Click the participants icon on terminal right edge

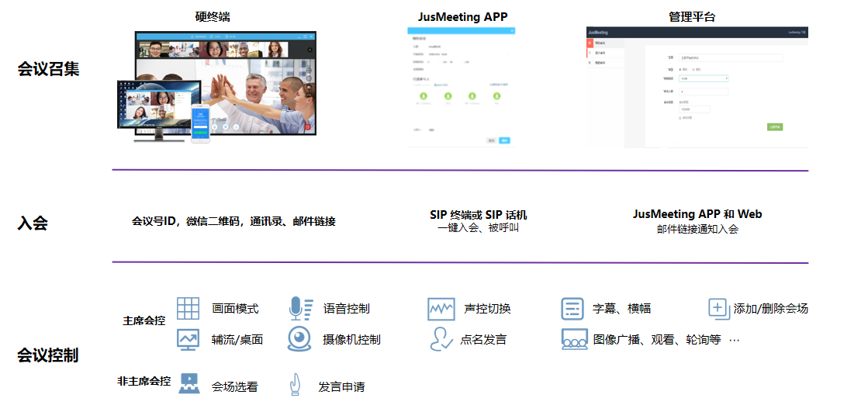[x=309, y=87]
